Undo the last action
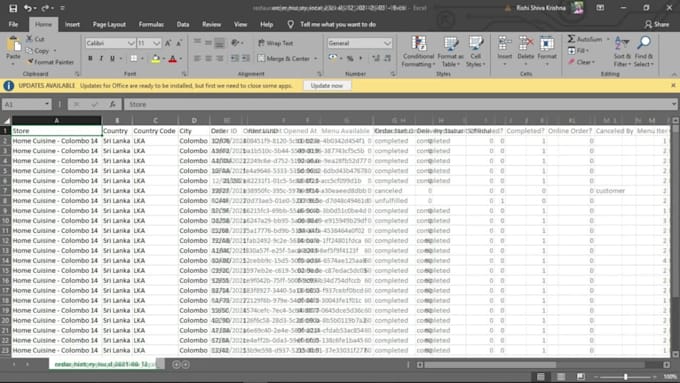680x383 pixels. pyautogui.click(x=28, y=8)
